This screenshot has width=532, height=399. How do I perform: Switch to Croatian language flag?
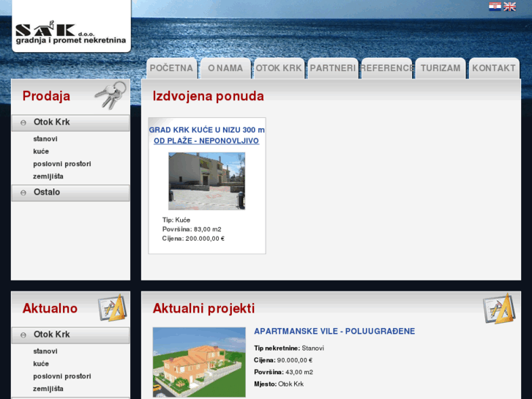(x=495, y=7)
